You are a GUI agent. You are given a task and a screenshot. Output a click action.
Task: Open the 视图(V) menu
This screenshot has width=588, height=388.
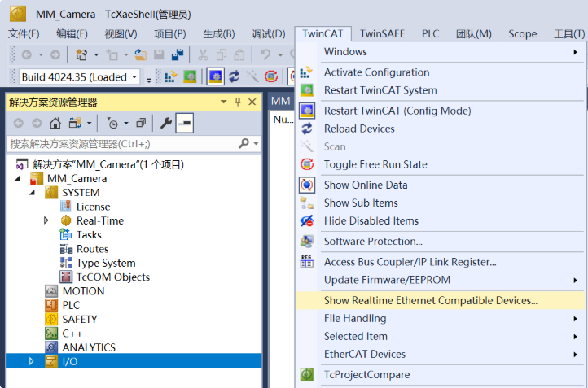[121, 34]
